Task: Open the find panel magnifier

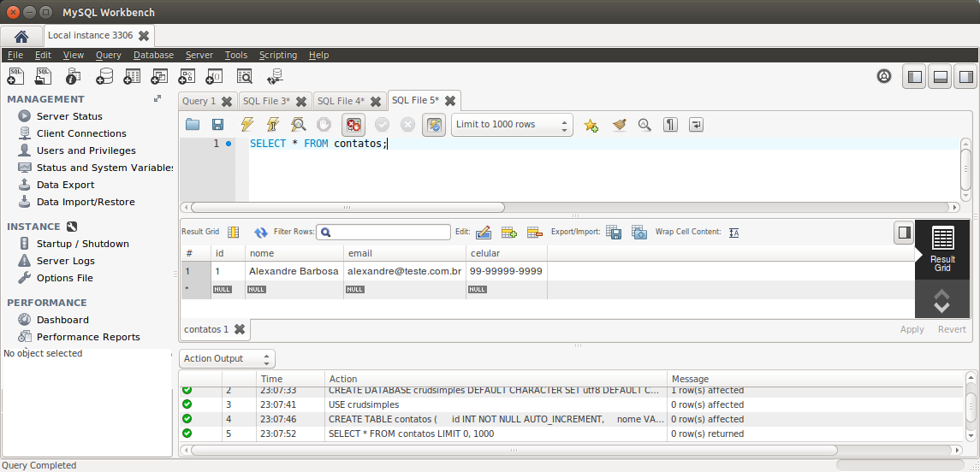Action: point(644,124)
